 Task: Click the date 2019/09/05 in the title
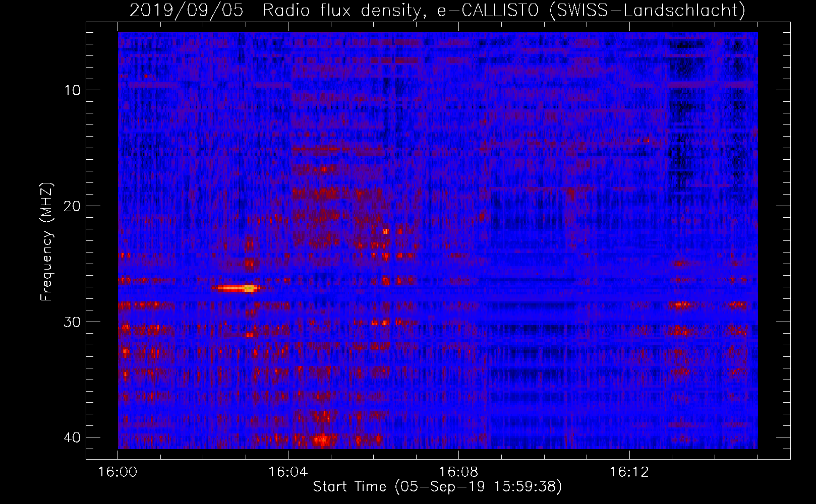tap(186, 10)
